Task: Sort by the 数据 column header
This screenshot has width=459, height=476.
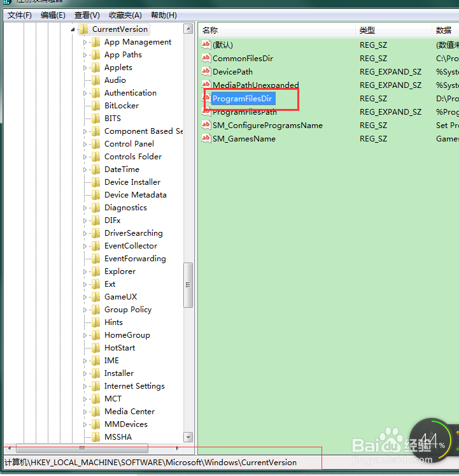Action: tap(446, 31)
